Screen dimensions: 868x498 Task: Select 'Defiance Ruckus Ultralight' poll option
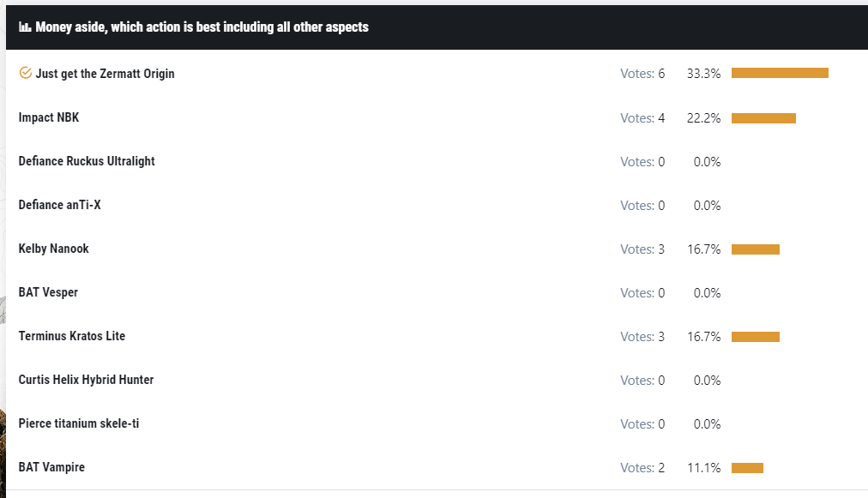(87, 161)
